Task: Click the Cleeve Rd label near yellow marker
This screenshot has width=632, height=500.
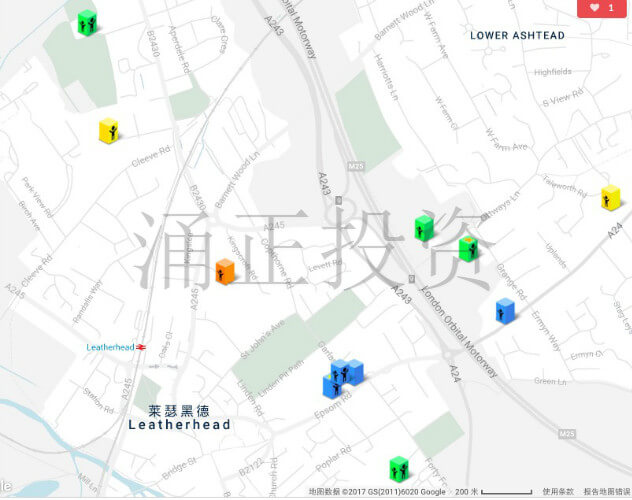Action: pos(151,157)
